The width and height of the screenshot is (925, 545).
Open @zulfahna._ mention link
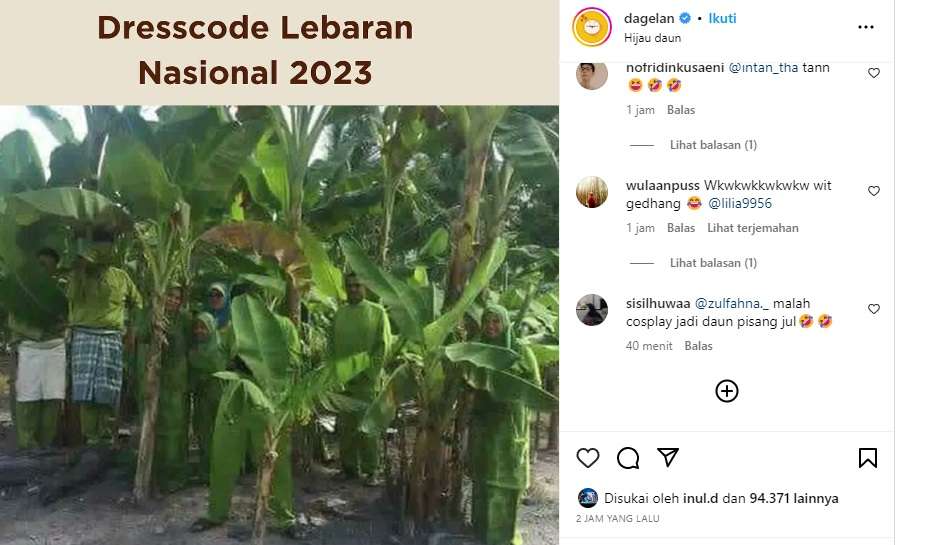point(732,303)
